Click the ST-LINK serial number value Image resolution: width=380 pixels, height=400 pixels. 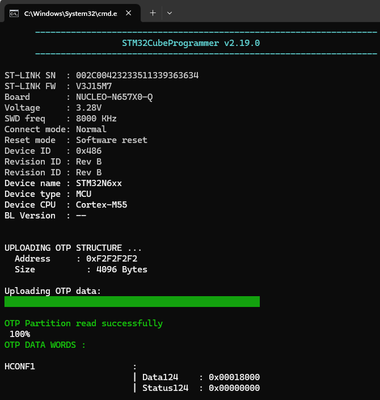(x=137, y=75)
